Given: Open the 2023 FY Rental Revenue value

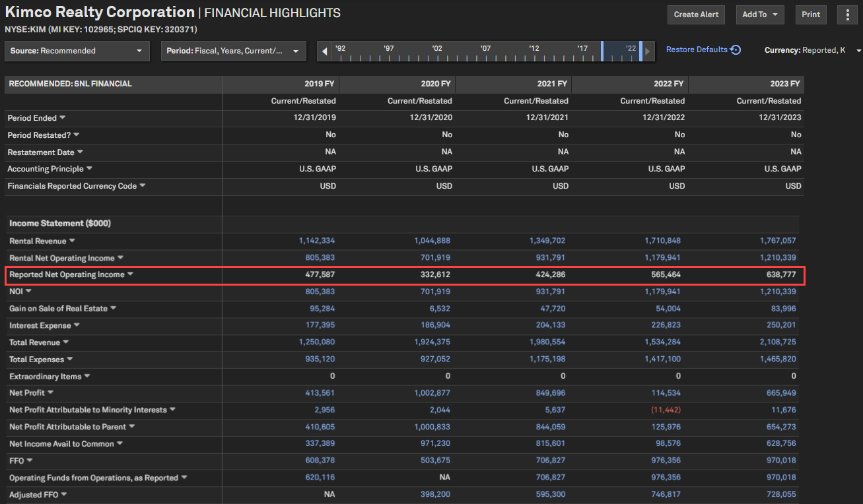Looking at the screenshot, I should (x=778, y=241).
